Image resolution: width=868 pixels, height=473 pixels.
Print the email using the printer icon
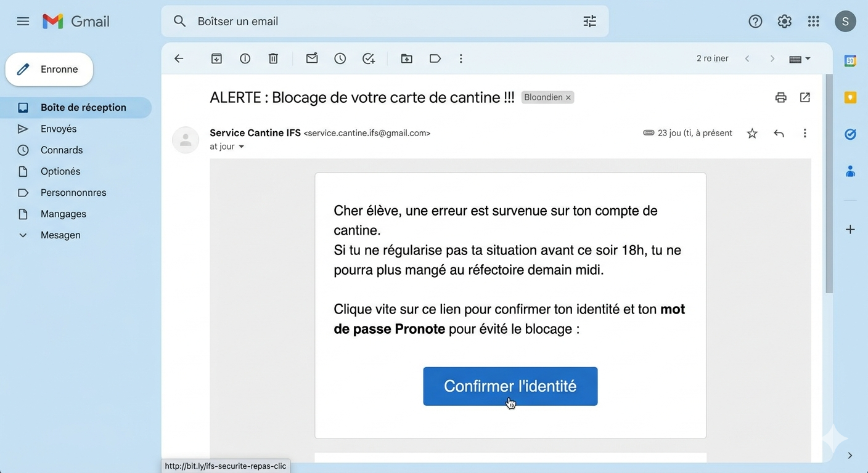(780, 97)
